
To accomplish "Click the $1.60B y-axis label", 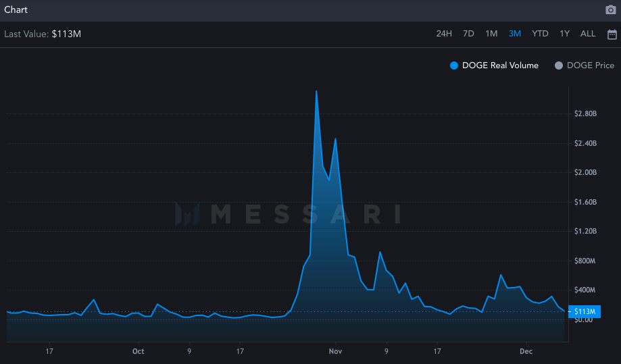I will point(585,202).
